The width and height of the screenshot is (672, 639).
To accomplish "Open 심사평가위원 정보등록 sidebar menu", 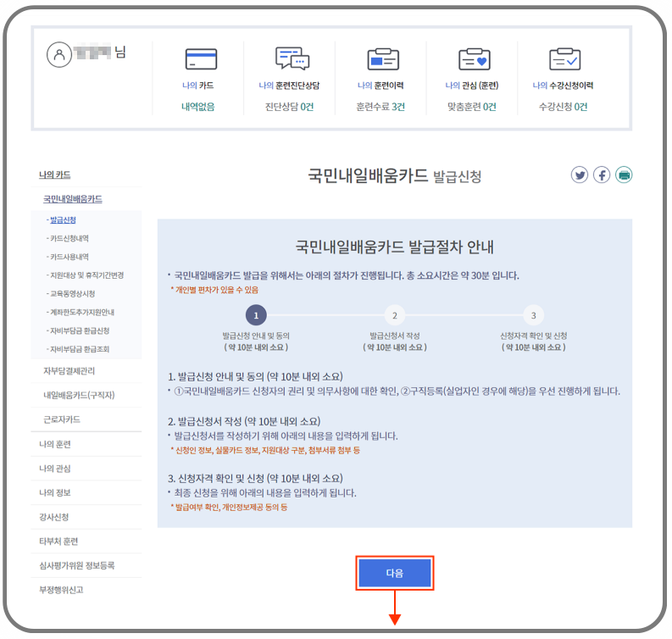I will [77, 565].
